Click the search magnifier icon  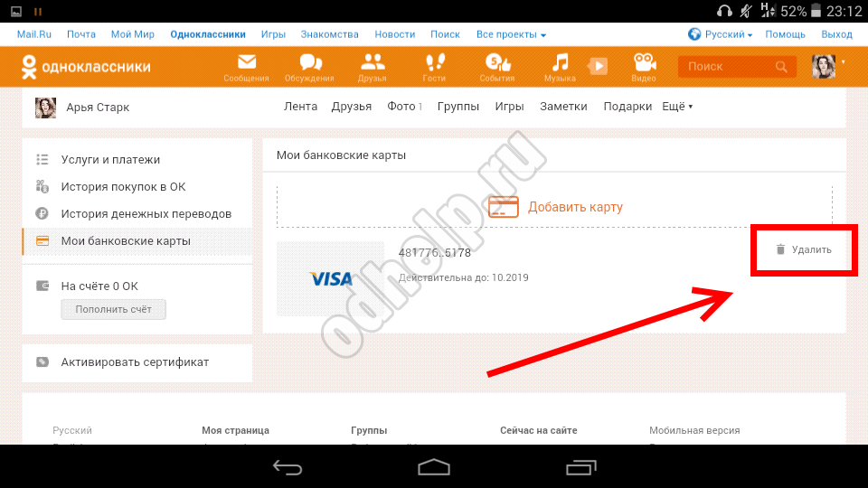[x=781, y=67]
